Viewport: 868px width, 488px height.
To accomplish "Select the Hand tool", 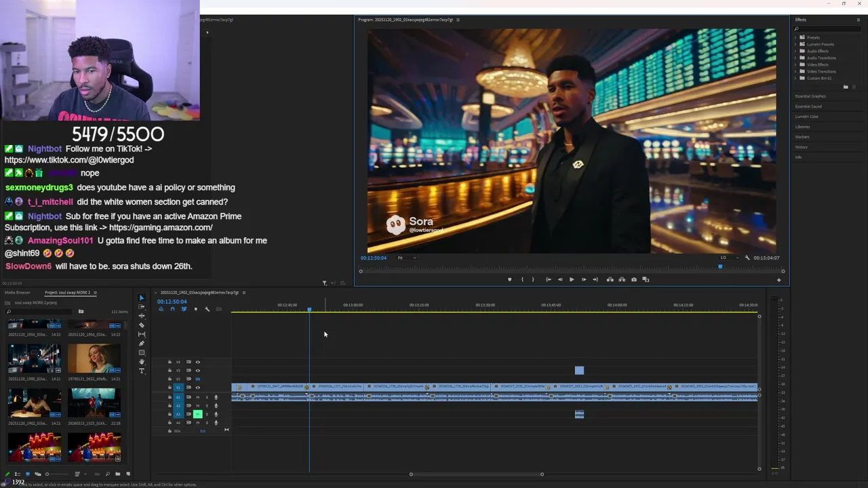I will [x=142, y=362].
